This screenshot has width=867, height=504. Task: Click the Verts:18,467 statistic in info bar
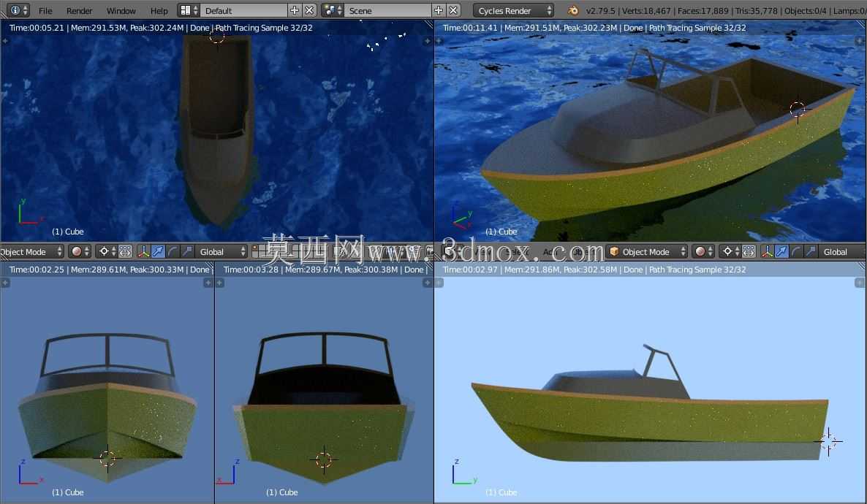point(645,10)
